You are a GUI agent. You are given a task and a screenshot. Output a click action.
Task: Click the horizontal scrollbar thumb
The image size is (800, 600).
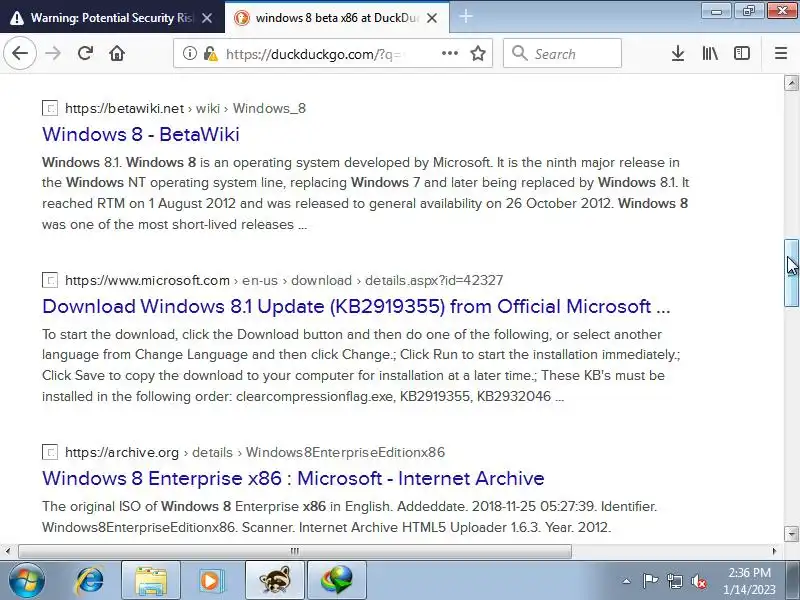pos(295,551)
